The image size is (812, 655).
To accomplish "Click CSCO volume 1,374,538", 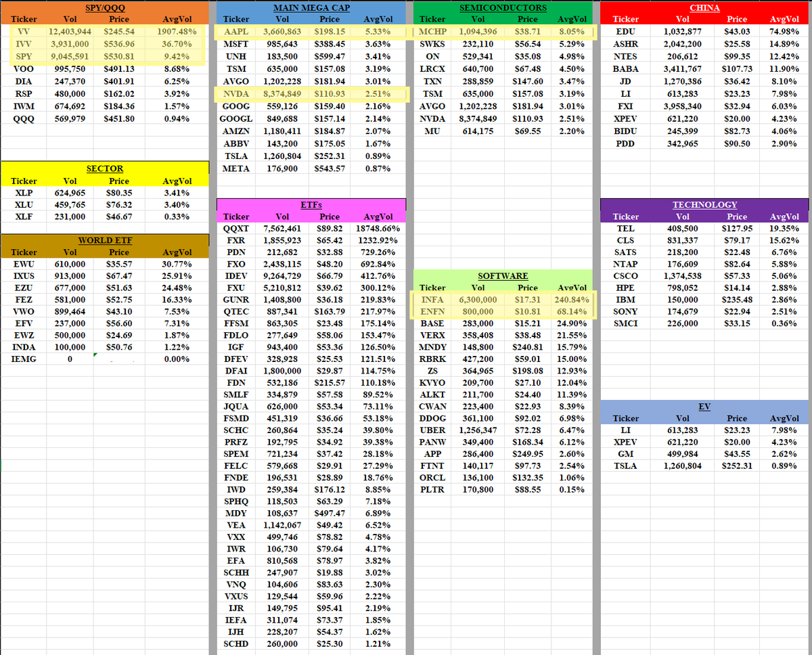I will point(682,275).
